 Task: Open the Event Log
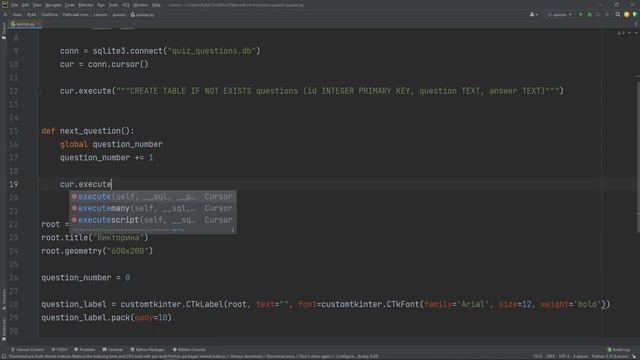[x=618, y=350]
